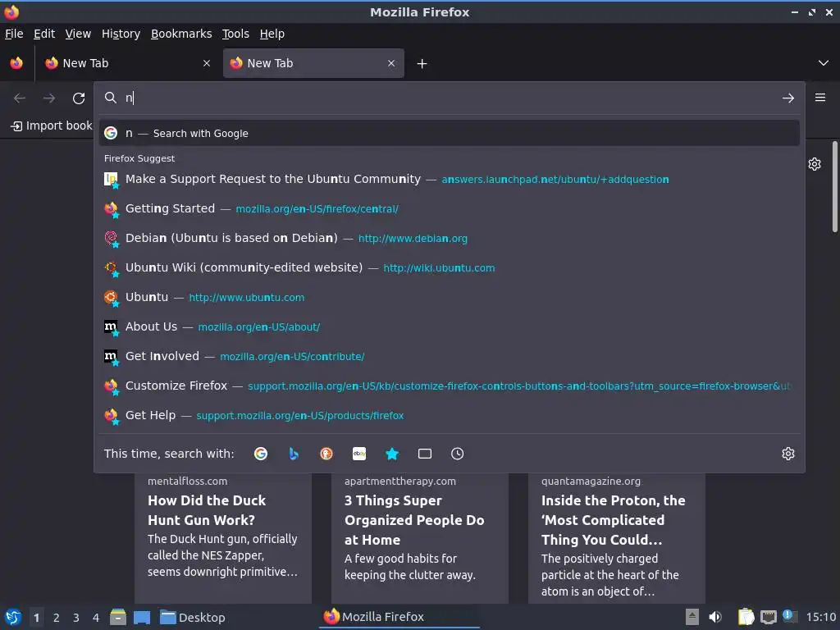Screen dimensions: 840x630
Task: Switch to workspace 2 in taskbar
Action: 57,618
